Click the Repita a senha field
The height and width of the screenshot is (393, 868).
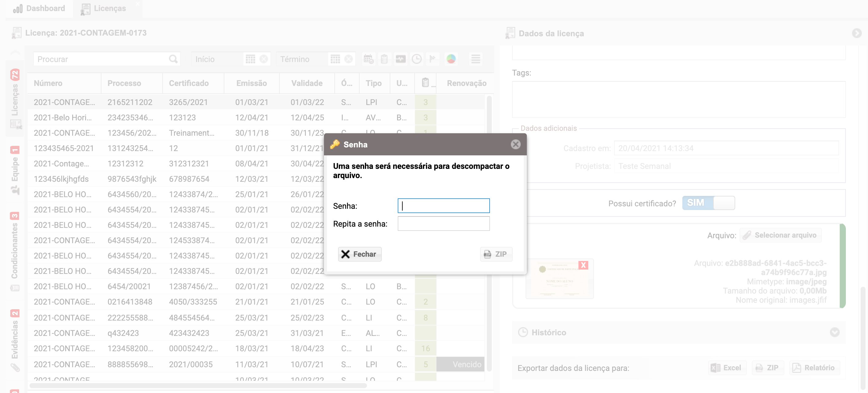click(x=444, y=224)
